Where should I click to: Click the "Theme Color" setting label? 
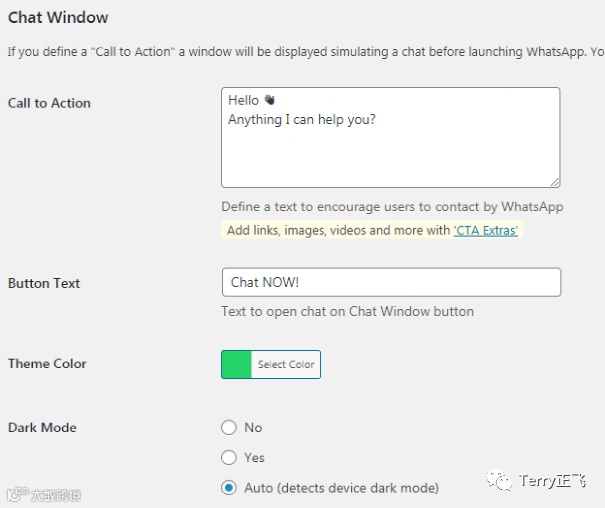[47, 364]
